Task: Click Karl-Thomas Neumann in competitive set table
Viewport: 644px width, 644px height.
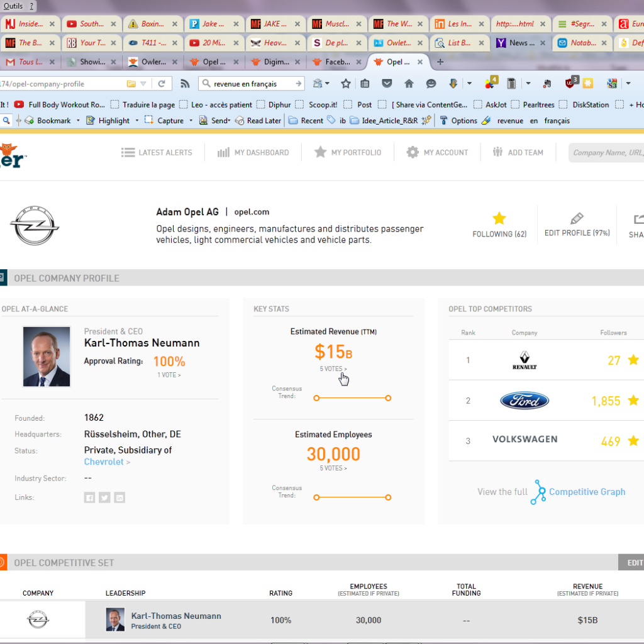Action: tap(176, 616)
